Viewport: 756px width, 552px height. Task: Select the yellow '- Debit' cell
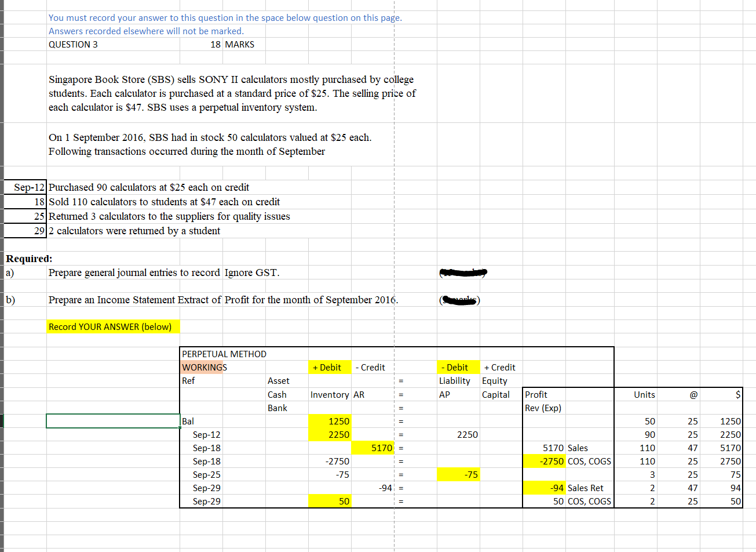(x=459, y=368)
